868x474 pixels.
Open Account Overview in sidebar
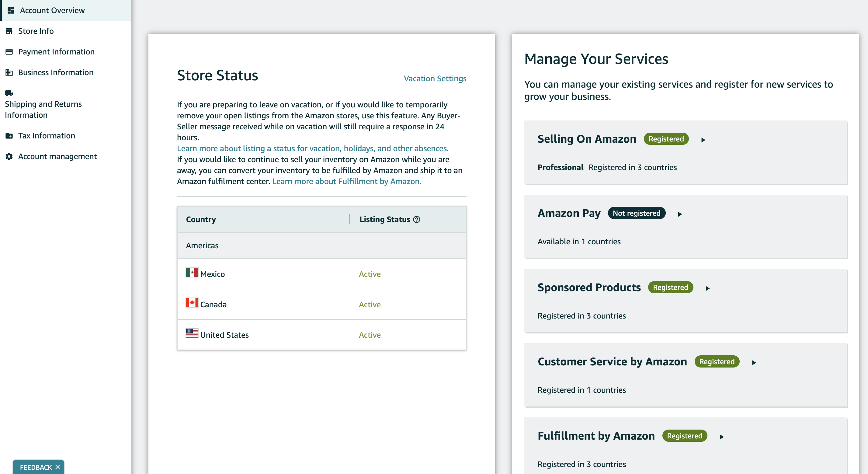pos(66,10)
